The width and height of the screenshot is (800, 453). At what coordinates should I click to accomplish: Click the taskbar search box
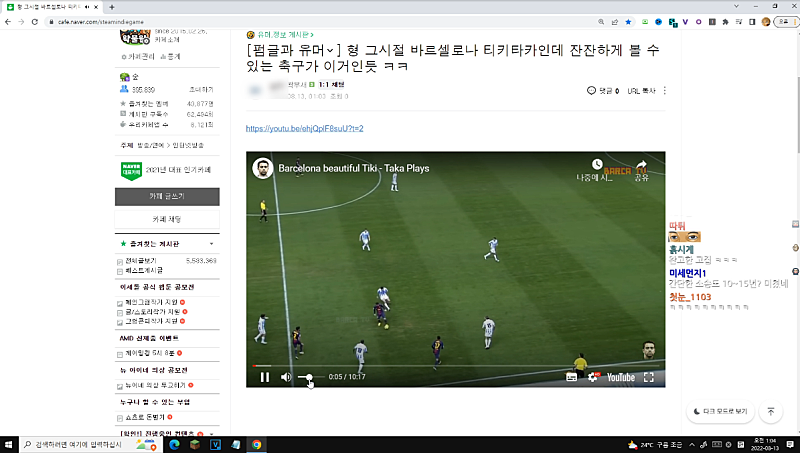click(x=90, y=445)
